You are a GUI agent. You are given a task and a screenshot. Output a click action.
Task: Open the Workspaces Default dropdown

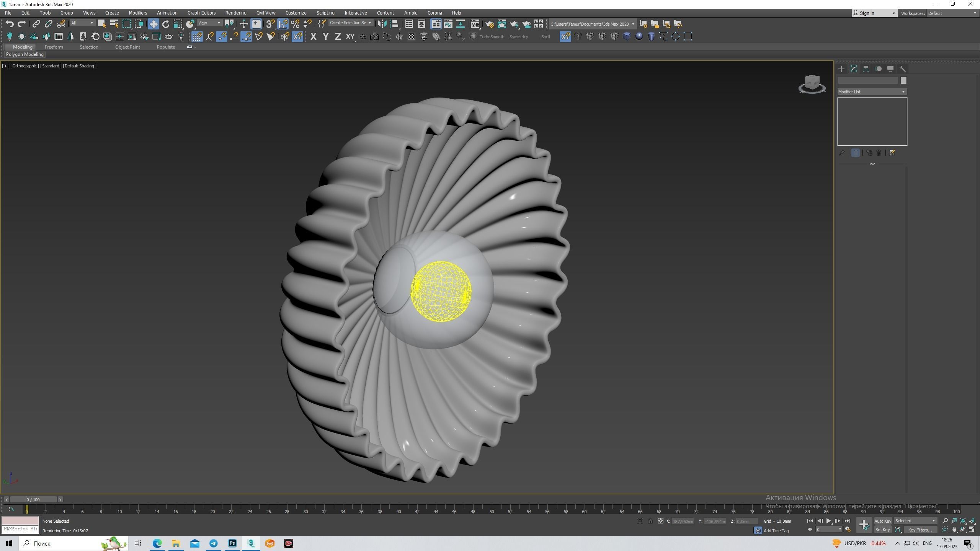[952, 13]
